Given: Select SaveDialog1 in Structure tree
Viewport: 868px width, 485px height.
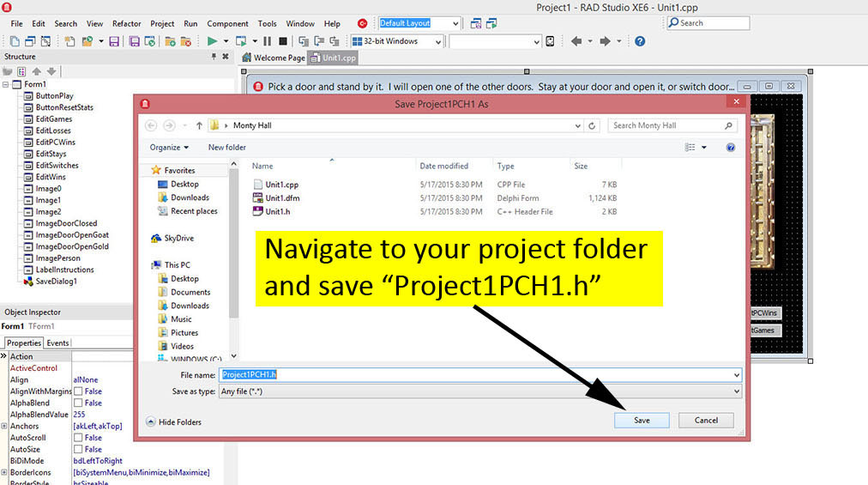Looking at the screenshot, I should click(x=56, y=282).
